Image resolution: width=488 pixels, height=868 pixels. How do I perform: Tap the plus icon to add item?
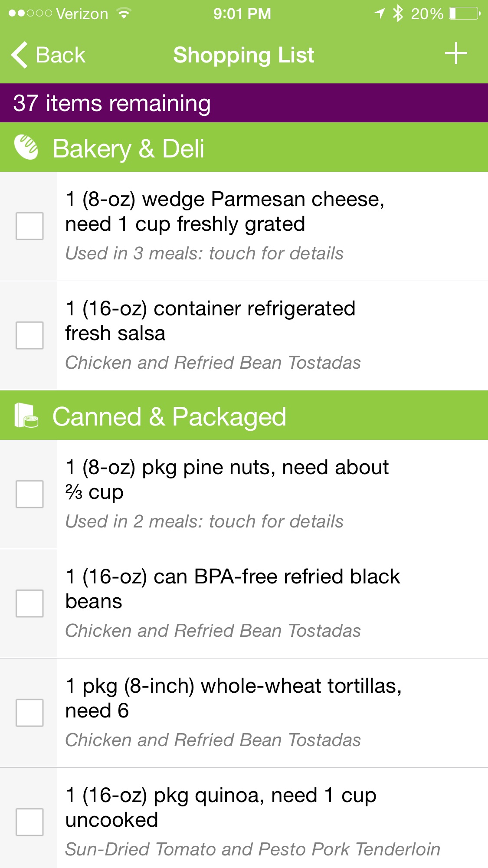click(455, 54)
